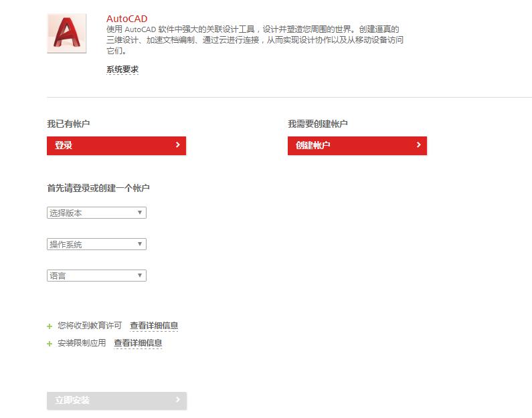Click the 创建帐户 button
Viewport: 532px width, 418px height.
tap(357, 146)
